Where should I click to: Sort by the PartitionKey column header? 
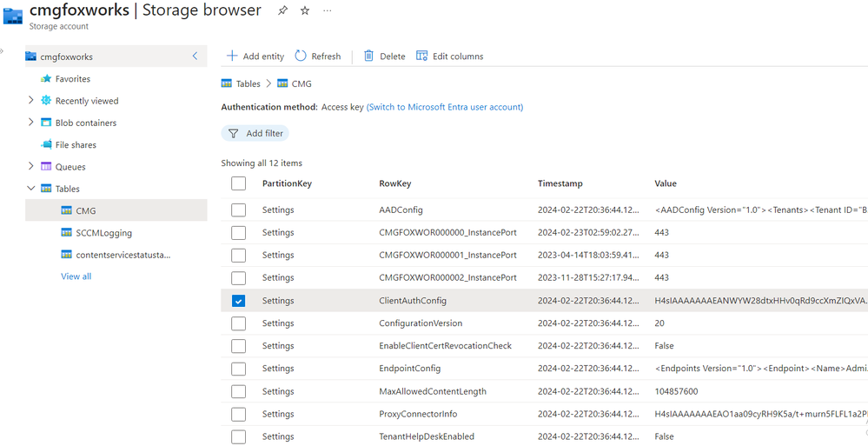pyautogui.click(x=287, y=183)
